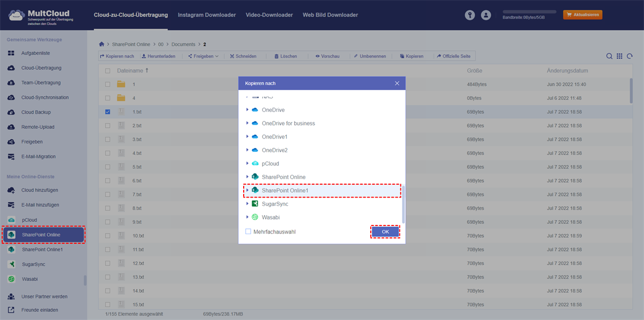
Task: Click the search magnifier icon
Action: pos(610,56)
